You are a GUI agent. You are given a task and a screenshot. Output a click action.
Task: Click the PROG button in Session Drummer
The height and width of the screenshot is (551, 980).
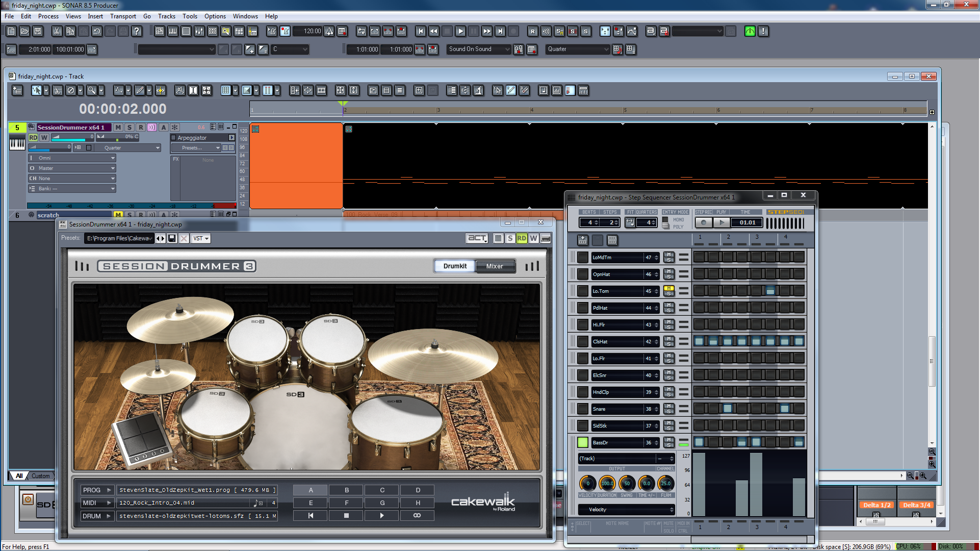pos(96,490)
